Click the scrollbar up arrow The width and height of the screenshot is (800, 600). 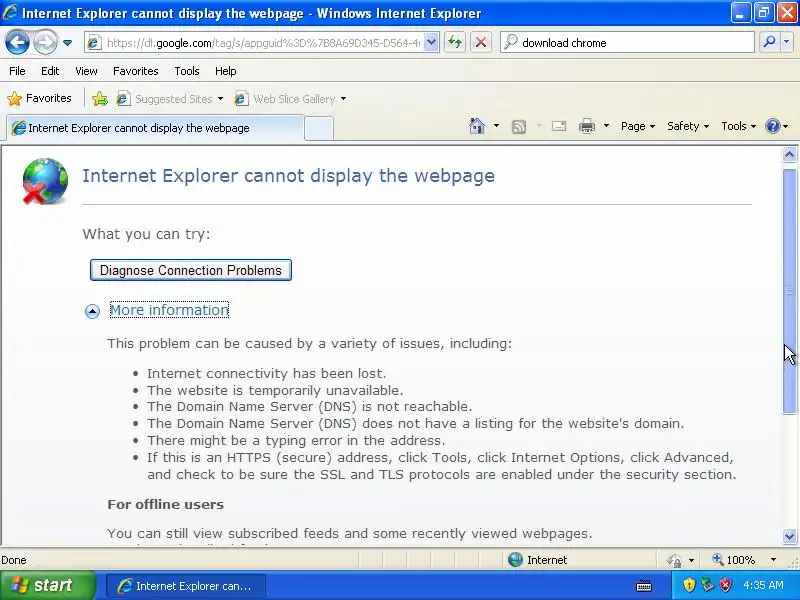click(x=789, y=155)
